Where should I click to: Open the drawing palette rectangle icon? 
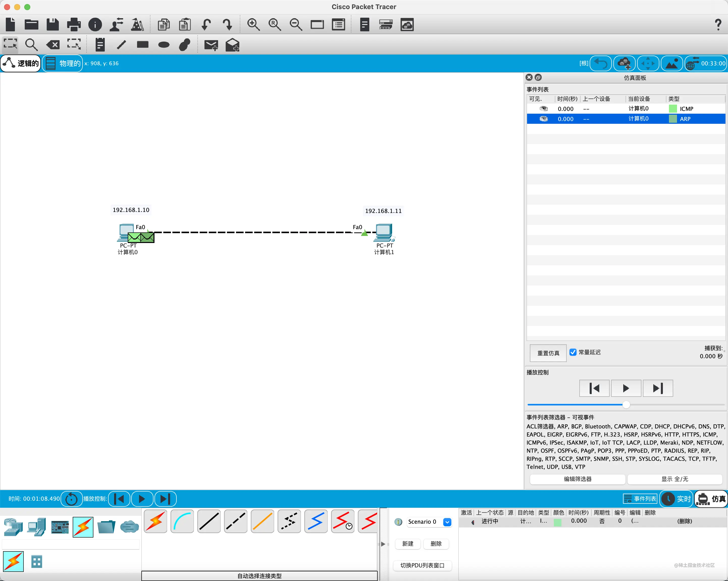tap(317, 24)
